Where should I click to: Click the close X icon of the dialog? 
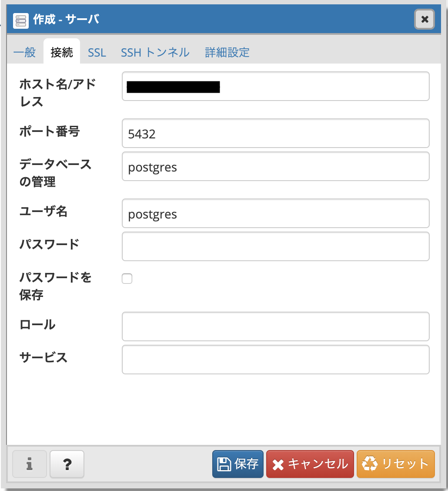(424, 19)
